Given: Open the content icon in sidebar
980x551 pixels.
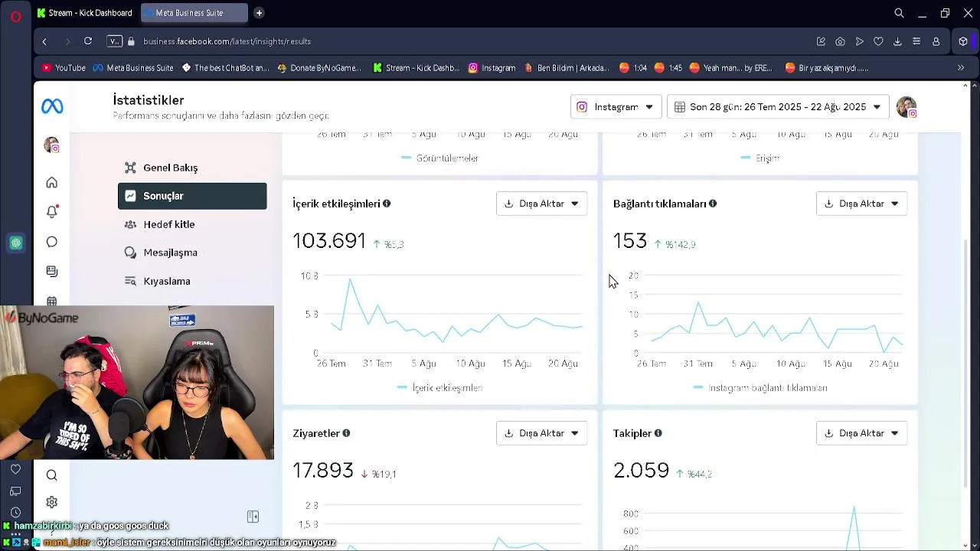Looking at the screenshot, I should coord(51,271).
